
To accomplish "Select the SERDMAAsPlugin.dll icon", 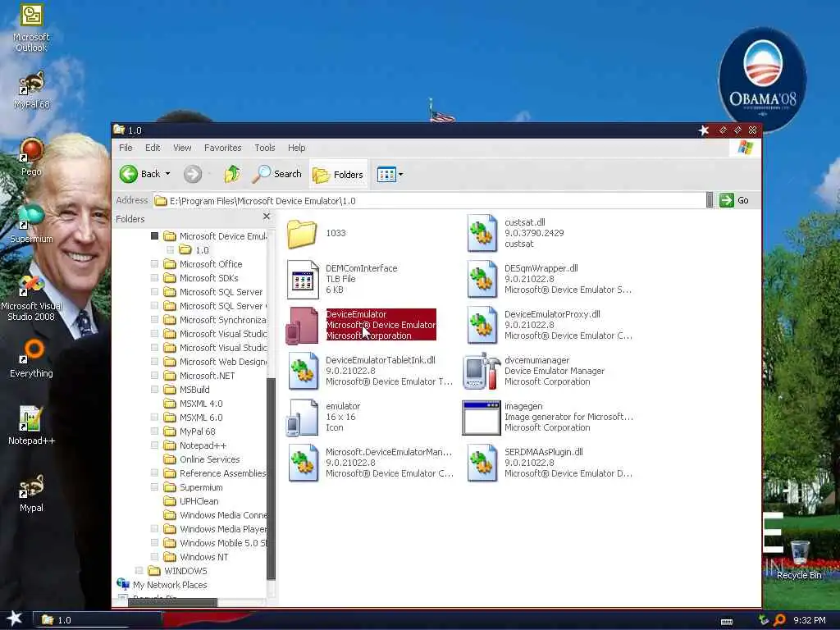I will 481,463.
